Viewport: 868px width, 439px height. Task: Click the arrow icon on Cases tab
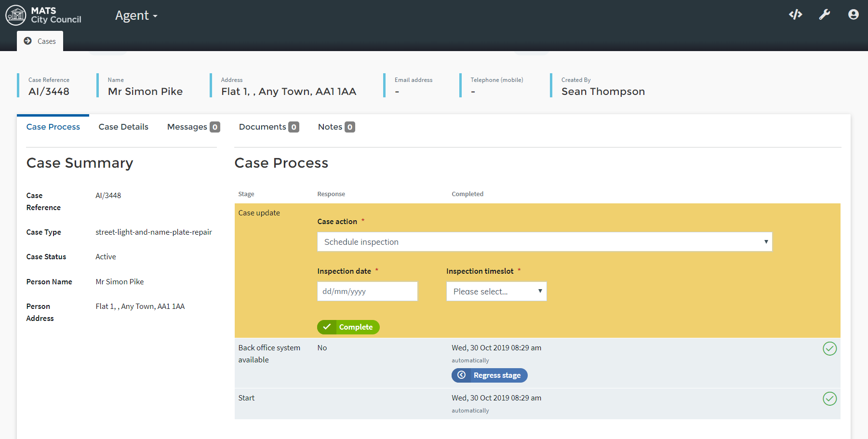click(x=28, y=41)
